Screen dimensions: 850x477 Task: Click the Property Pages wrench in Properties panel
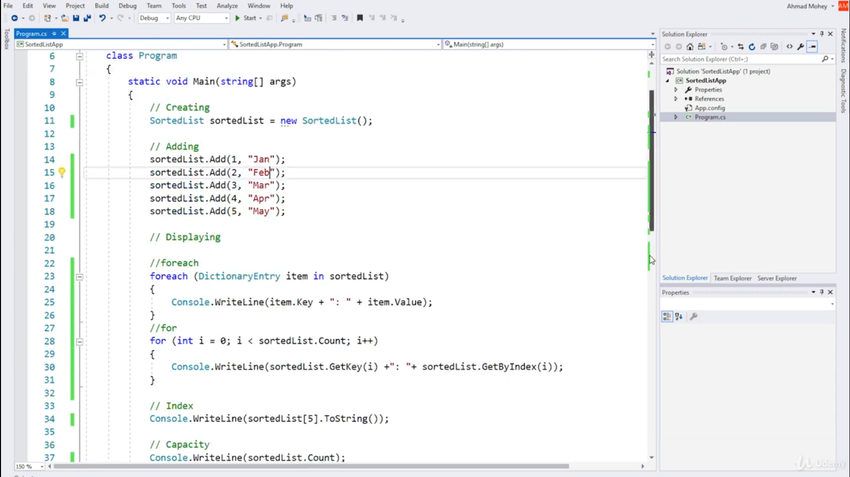pyautogui.click(x=693, y=317)
